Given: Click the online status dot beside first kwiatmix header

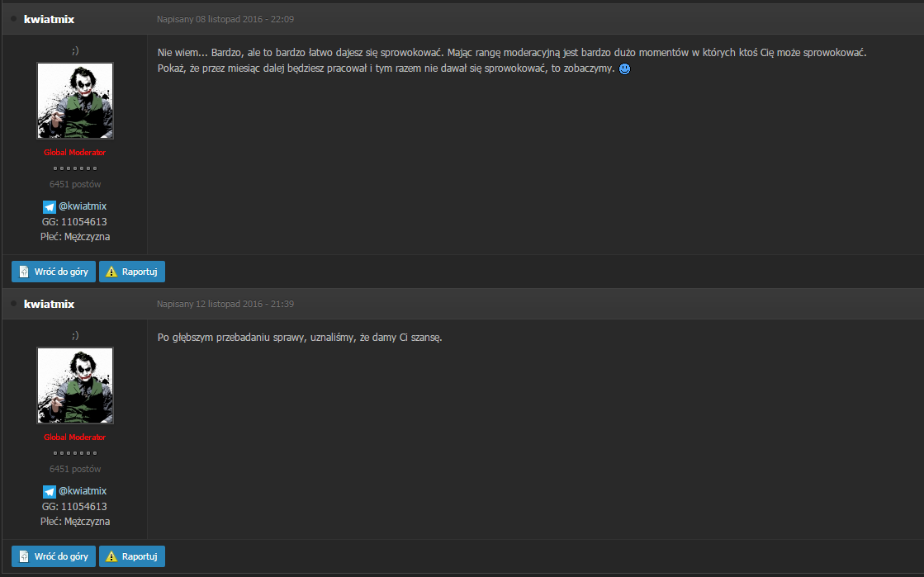Looking at the screenshot, I should coord(13,19).
